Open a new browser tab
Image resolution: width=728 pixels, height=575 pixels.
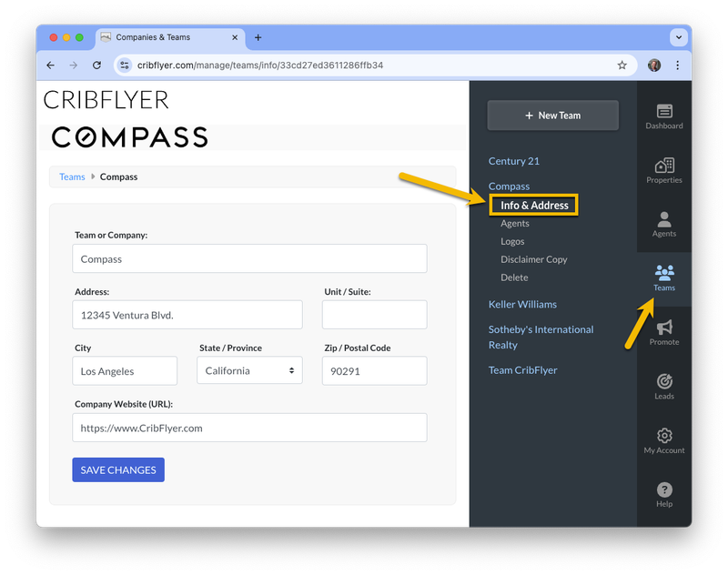click(x=258, y=37)
